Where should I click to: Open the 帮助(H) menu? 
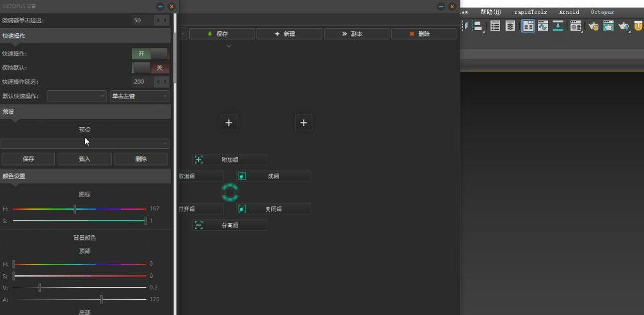491,12
